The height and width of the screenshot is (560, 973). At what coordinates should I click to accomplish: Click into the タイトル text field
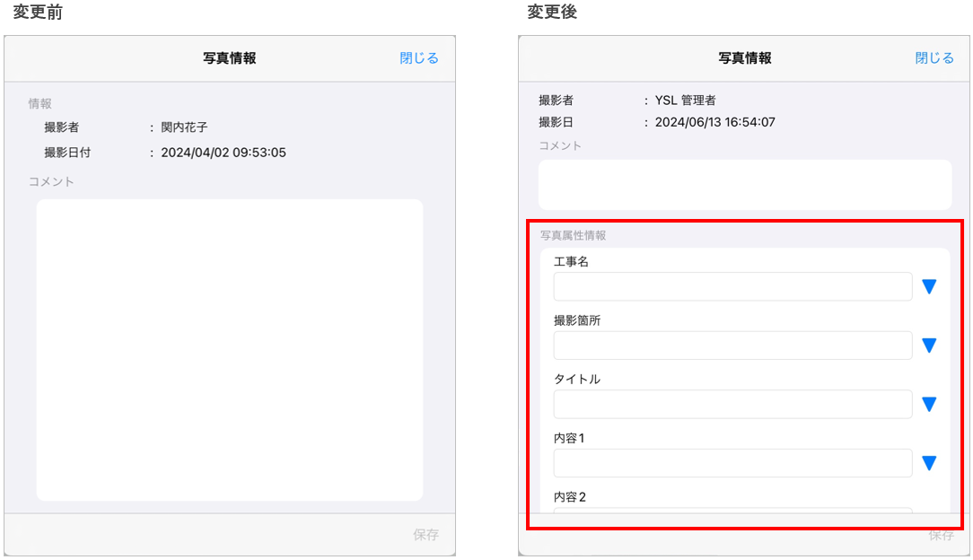click(732, 405)
